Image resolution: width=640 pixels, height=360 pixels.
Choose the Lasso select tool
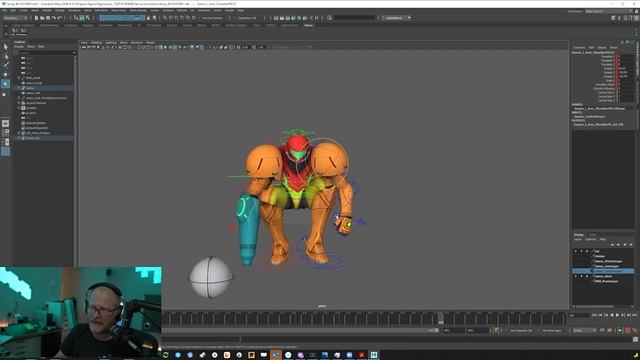coord(5,56)
